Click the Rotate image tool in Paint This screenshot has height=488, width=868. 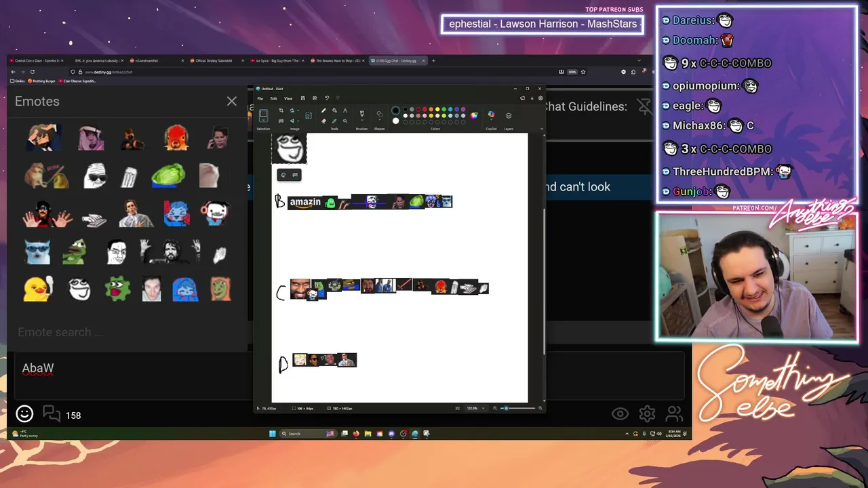pos(292,110)
